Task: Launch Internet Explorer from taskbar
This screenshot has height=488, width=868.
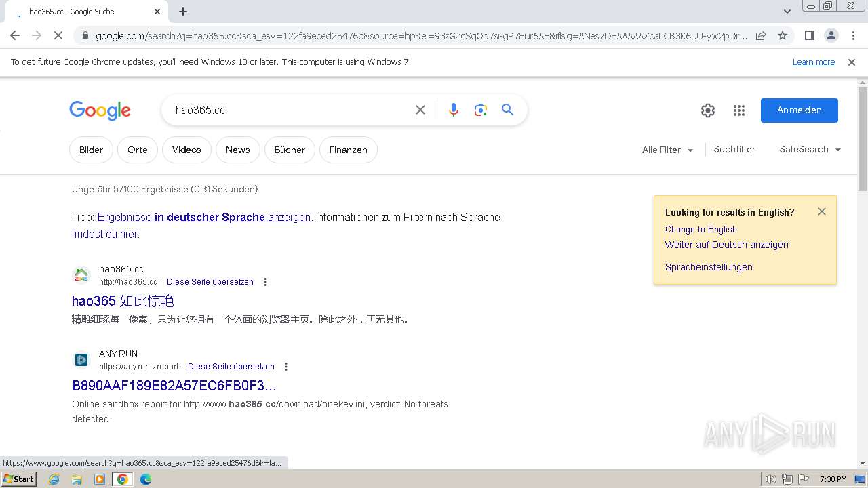Action: click(x=54, y=479)
